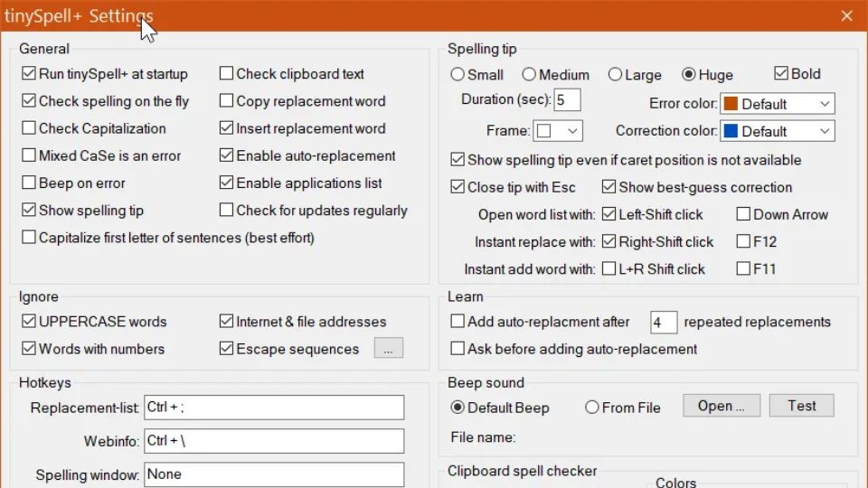Enable Ask before adding auto-replacement
Screen dimensions: 868x488
458,348
